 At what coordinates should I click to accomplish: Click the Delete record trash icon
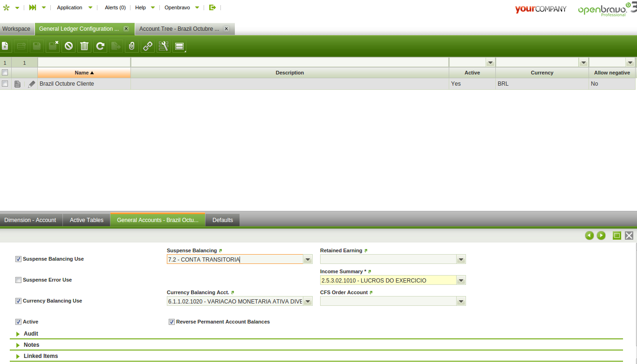(84, 46)
